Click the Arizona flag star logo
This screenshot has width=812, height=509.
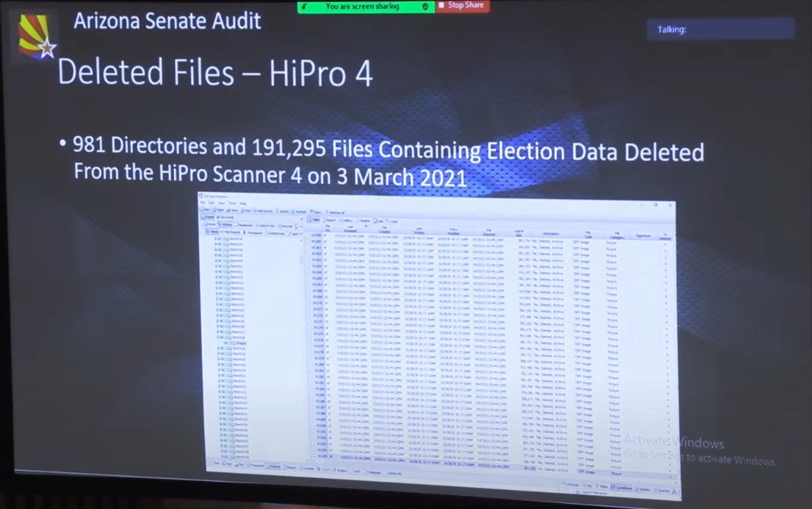pyautogui.click(x=37, y=37)
